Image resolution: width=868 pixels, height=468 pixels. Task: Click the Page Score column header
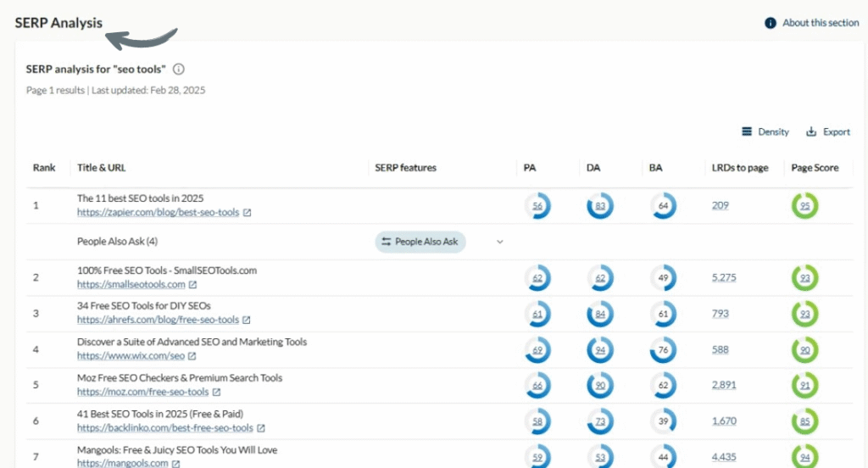point(815,168)
